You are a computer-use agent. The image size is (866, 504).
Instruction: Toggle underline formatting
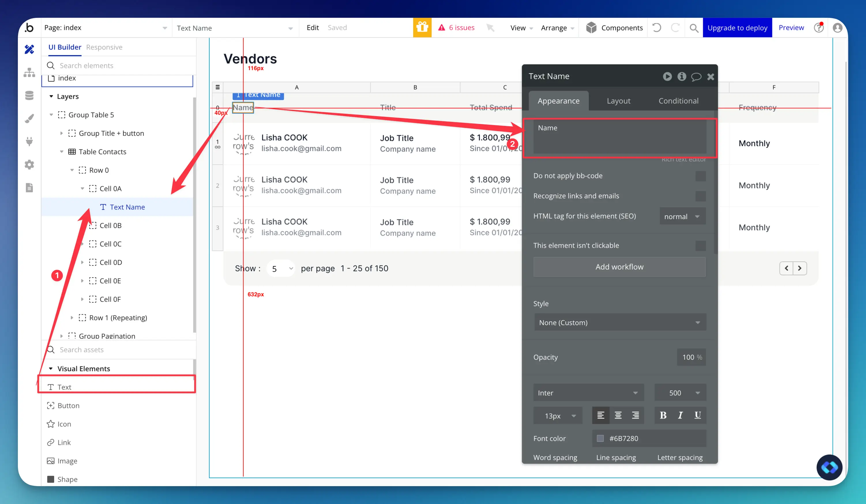click(x=698, y=416)
